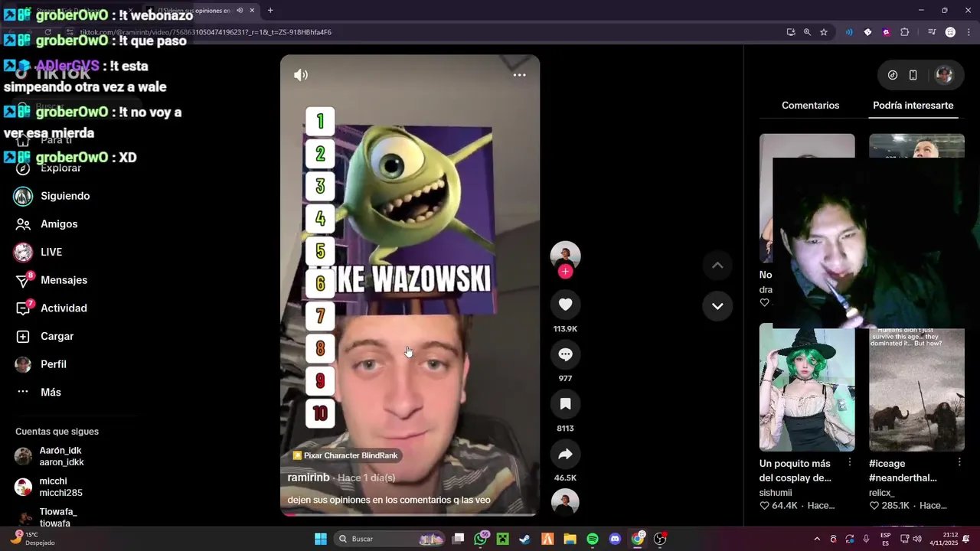Open Actividad notifications in the sidebar

click(51, 308)
